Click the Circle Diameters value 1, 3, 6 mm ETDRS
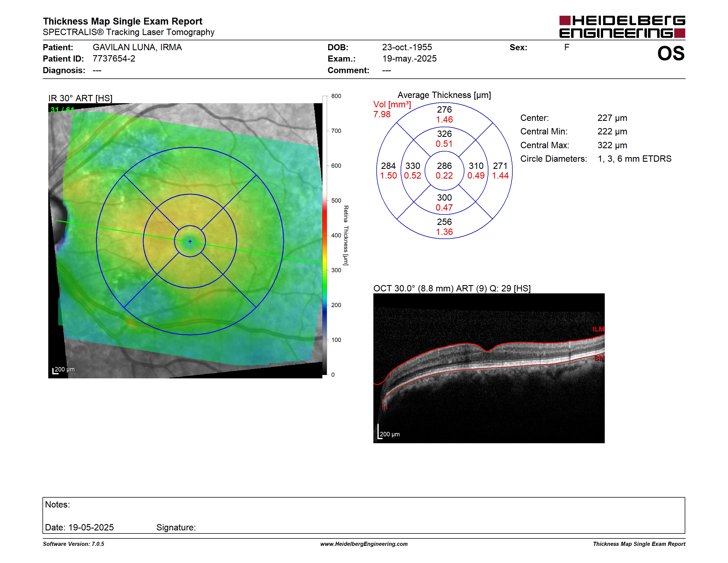Image resolution: width=728 pixels, height=563 pixels. pyautogui.click(x=635, y=159)
